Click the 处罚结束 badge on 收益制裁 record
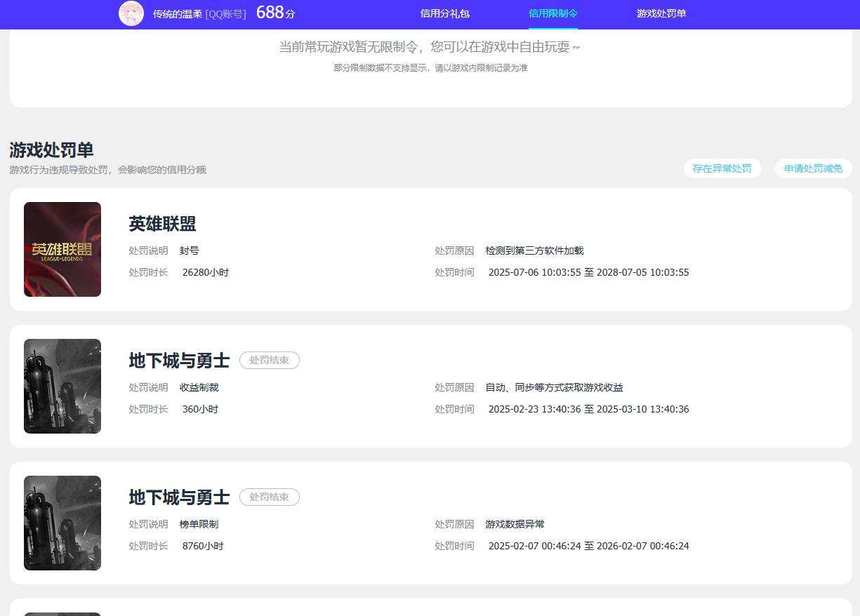The image size is (860, 616). [270, 360]
